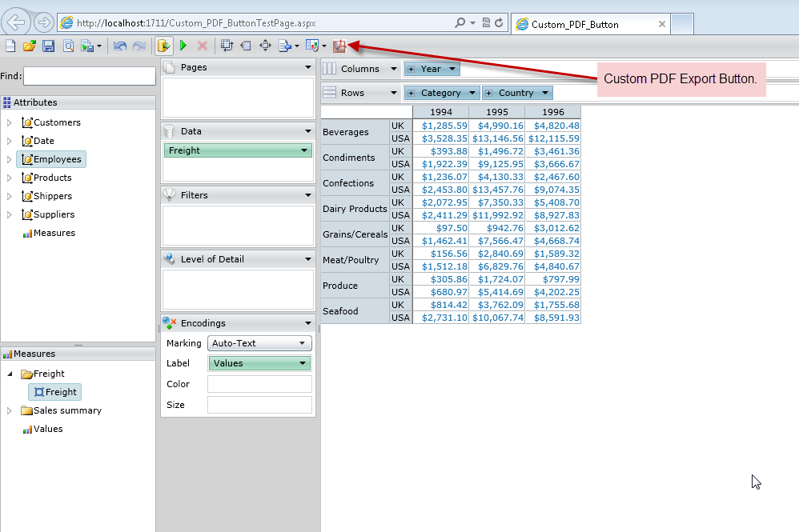Click the chart options toolbar icon
Image resolution: width=799 pixels, height=532 pixels.
[x=312, y=46]
